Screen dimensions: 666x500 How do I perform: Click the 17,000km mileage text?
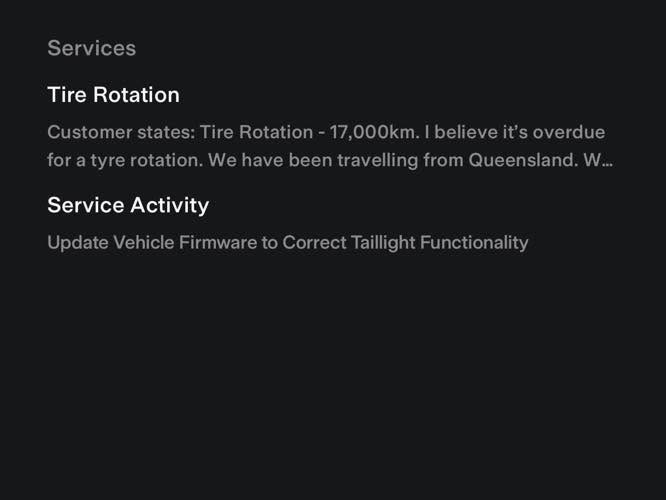coord(374,132)
